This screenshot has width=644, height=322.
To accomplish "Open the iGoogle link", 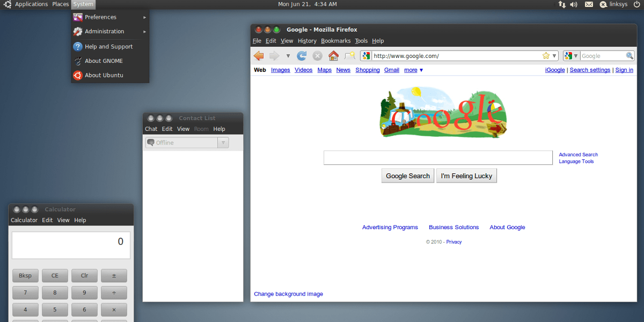I will 555,70.
